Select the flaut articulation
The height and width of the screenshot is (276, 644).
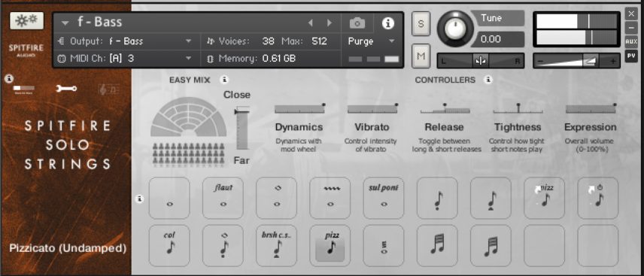point(223,198)
